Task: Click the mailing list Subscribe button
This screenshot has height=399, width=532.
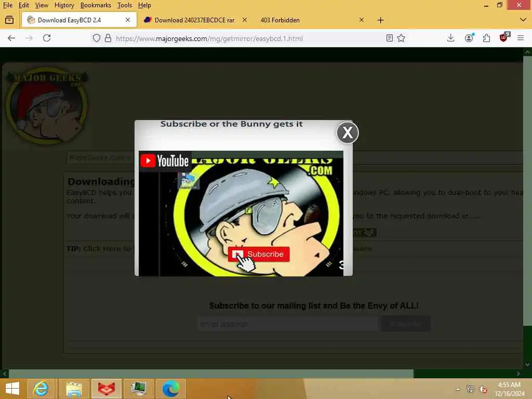Action: pos(406,324)
